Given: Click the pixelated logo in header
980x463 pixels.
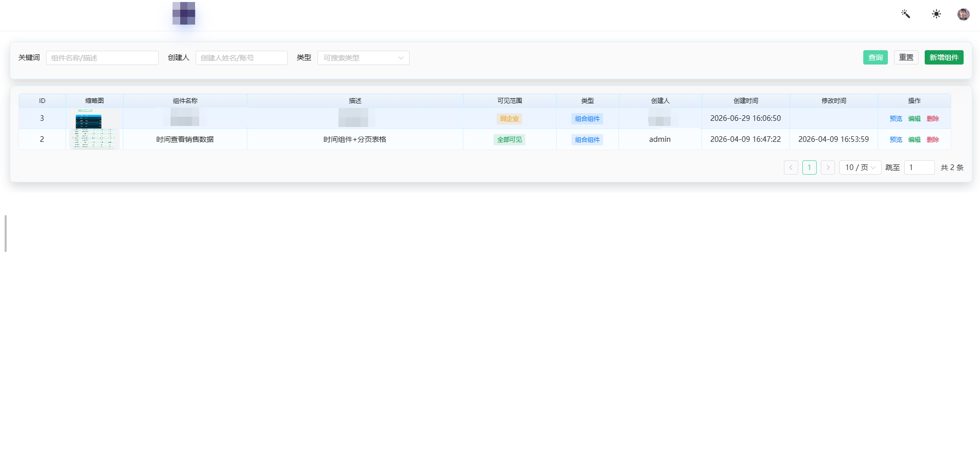Looking at the screenshot, I should pyautogui.click(x=184, y=13).
